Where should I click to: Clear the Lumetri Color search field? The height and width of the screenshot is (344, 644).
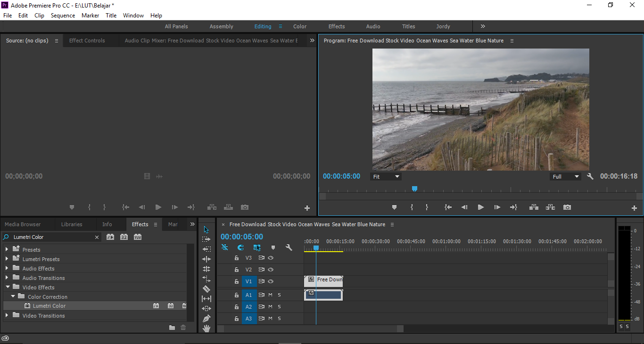[97, 237]
